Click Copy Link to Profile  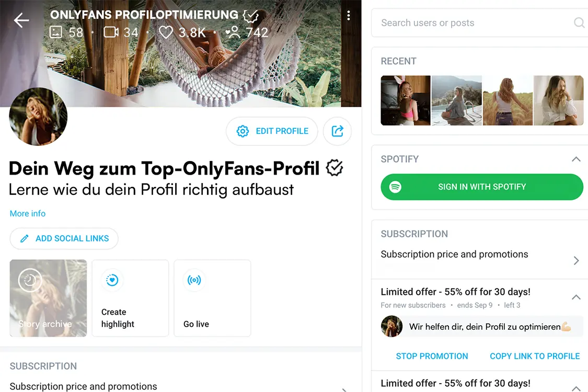(x=535, y=356)
